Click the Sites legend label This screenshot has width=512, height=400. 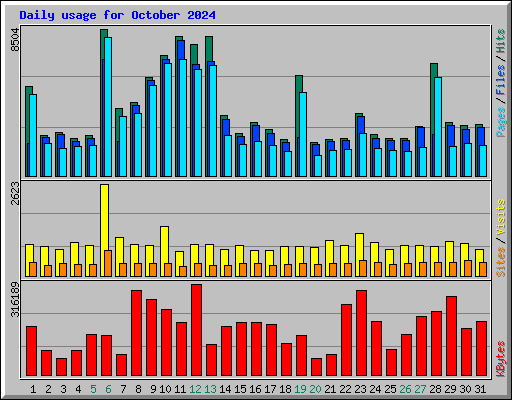[500, 262]
